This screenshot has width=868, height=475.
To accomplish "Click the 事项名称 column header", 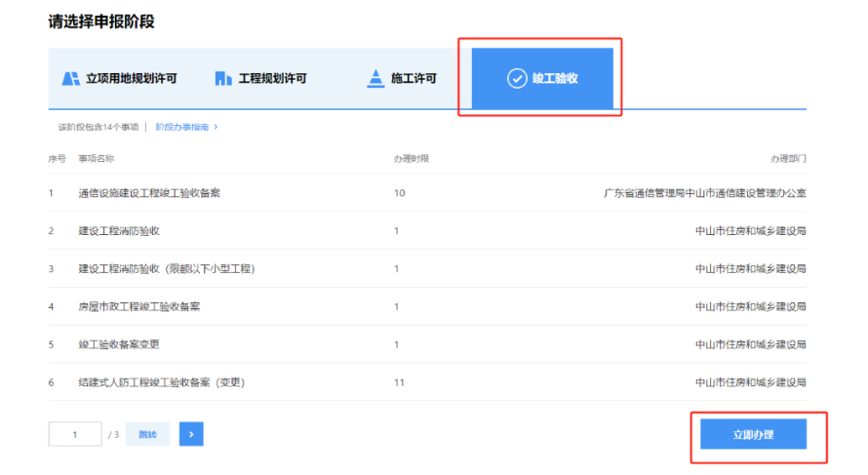I will 97,158.
